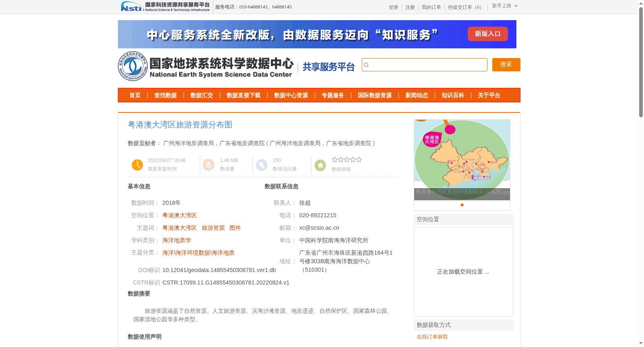
Task: Click the unit 中国科学院南海海洋研究所
Action: click(334, 240)
